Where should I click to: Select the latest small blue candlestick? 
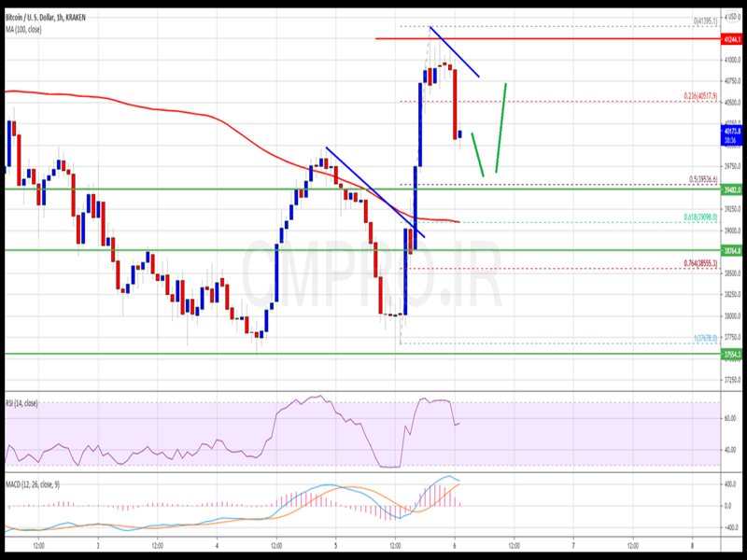point(459,134)
